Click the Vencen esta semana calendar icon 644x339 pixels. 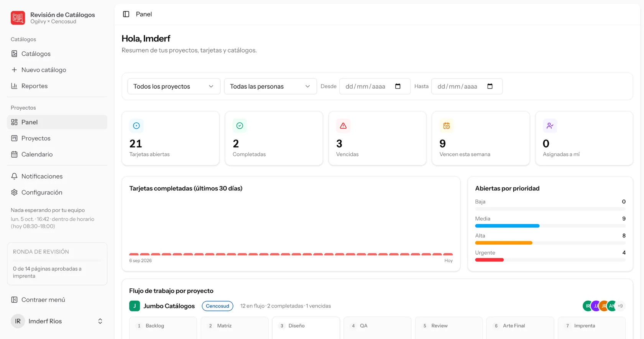pyautogui.click(x=447, y=126)
